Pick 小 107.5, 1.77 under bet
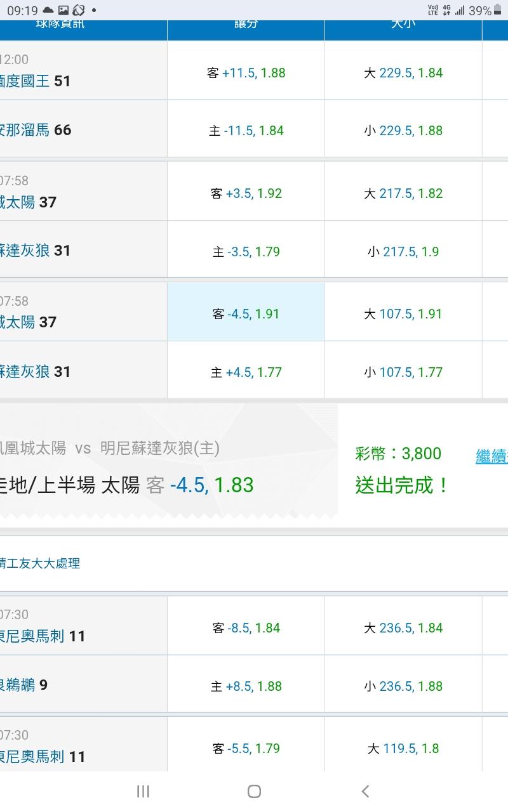The image size is (508, 812). click(x=403, y=372)
